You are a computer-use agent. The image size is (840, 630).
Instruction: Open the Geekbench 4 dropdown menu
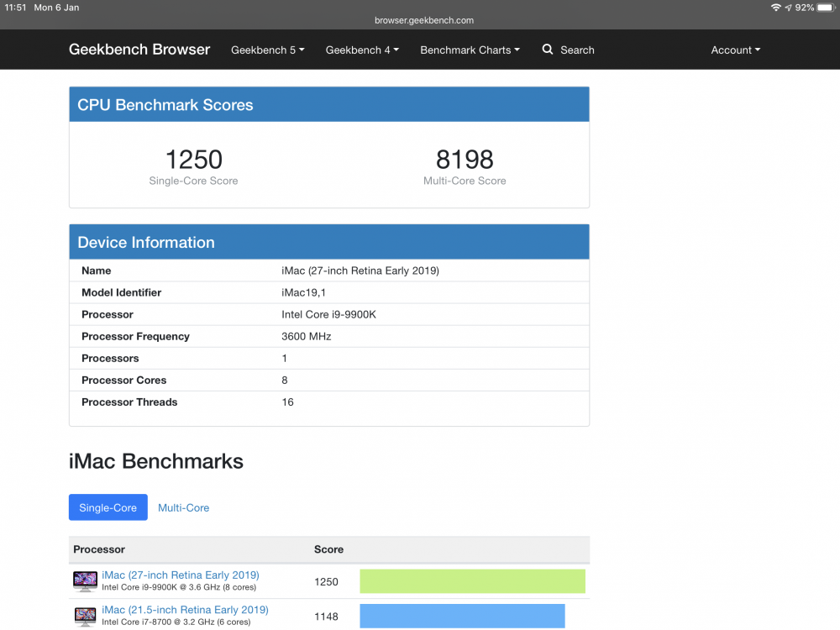coord(362,50)
